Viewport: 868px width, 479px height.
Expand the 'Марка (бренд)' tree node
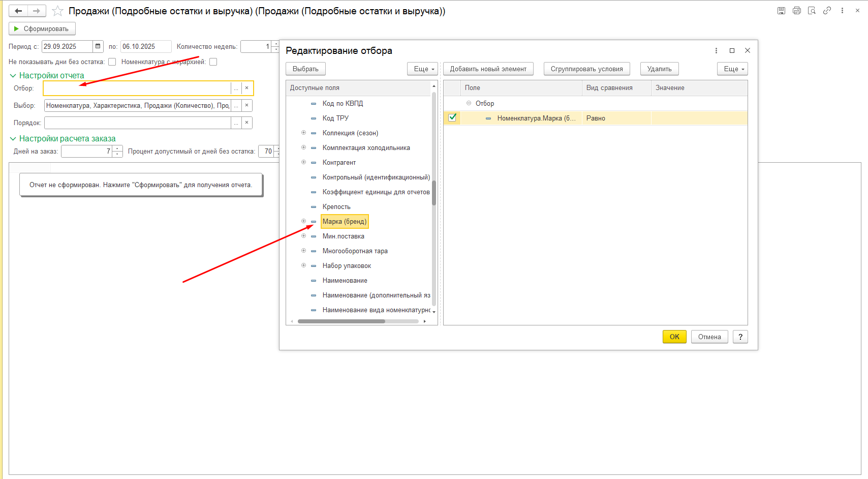(x=303, y=221)
